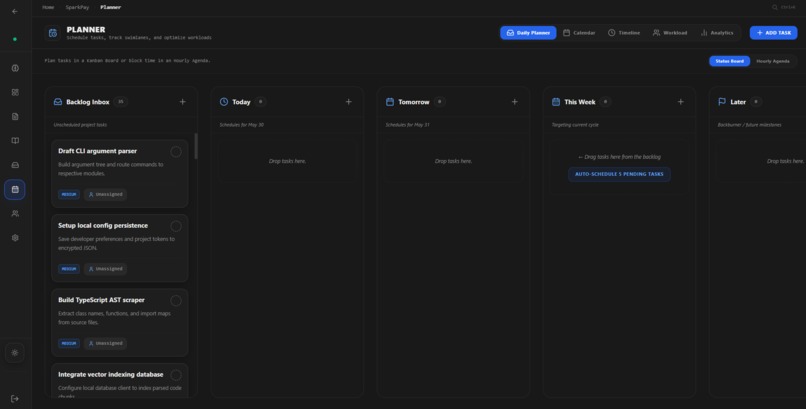Click the Tomorrow column calendar icon

pos(390,102)
